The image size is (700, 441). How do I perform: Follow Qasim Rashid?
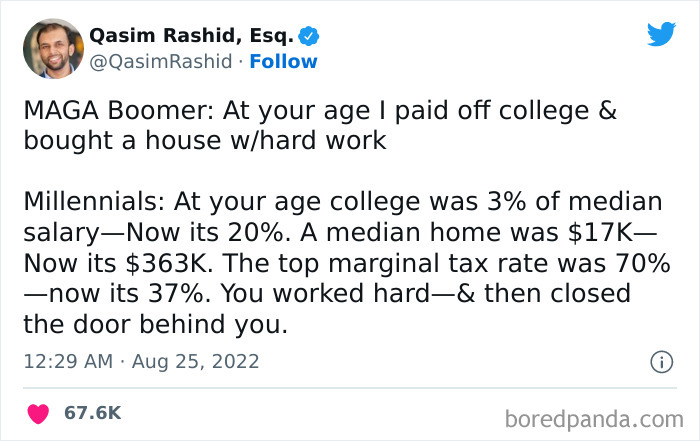point(283,61)
